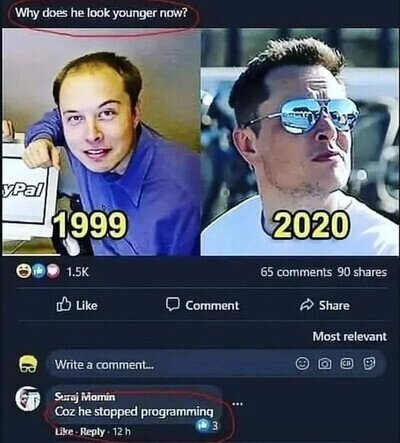View the post's reaction emoji icons
The image size is (400, 443).
(39, 271)
